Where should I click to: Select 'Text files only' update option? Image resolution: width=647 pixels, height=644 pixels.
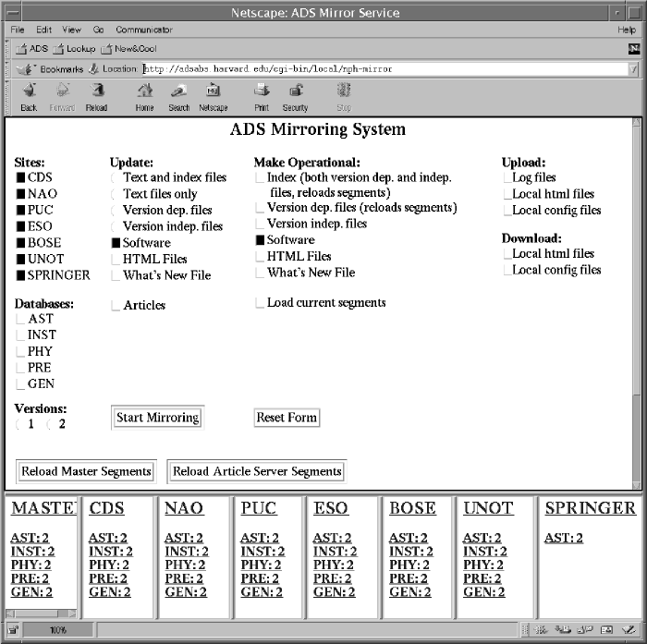tap(116, 194)
